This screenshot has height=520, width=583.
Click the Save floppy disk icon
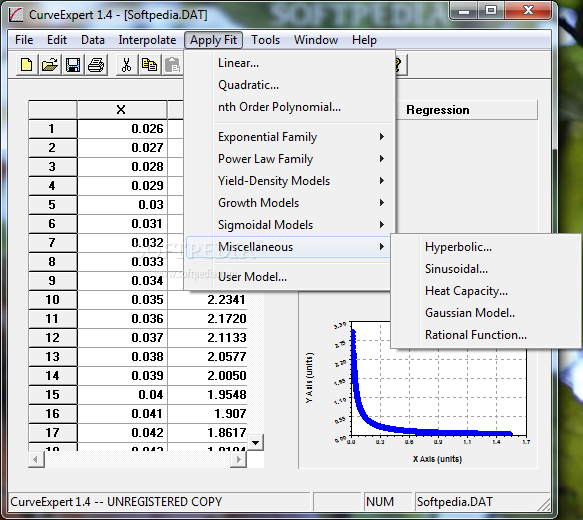[x=73, y=65]
